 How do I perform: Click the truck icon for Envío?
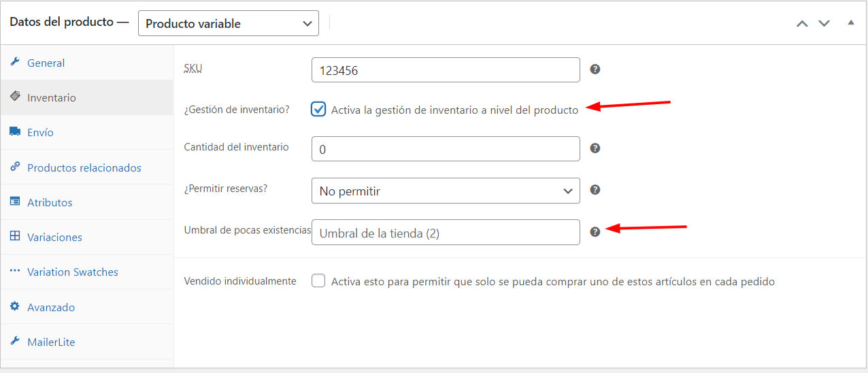click(15, 132)
